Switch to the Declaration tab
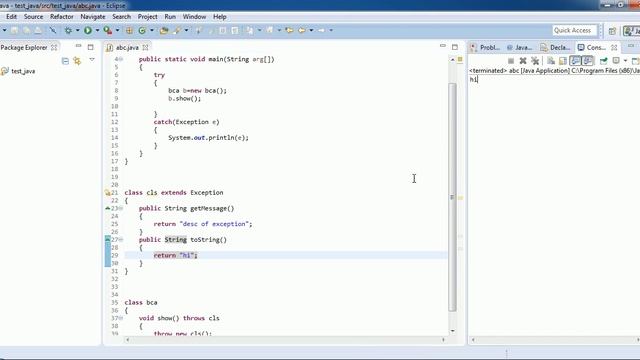The width and height of the screenshot is (640, 360). click(x=555, y=47)
